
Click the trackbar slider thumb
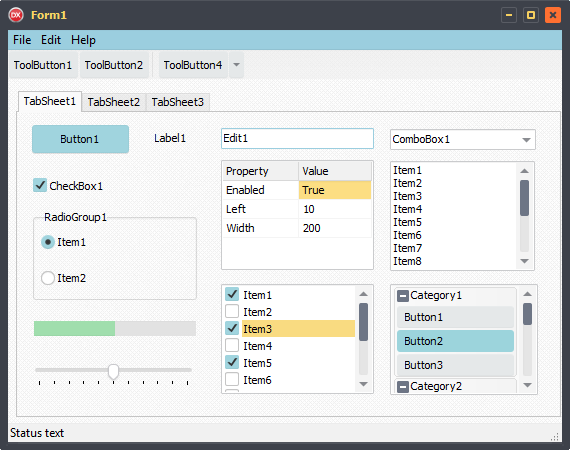[x=113, y=371]
